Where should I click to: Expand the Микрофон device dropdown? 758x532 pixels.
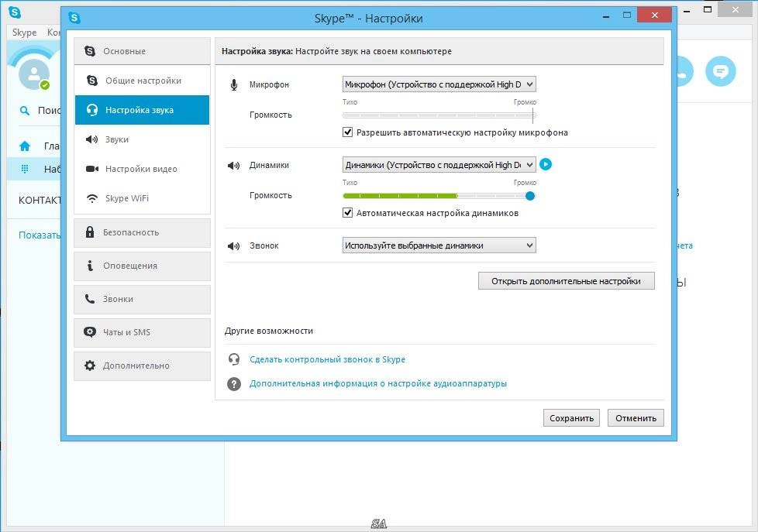tap(439, 84)
